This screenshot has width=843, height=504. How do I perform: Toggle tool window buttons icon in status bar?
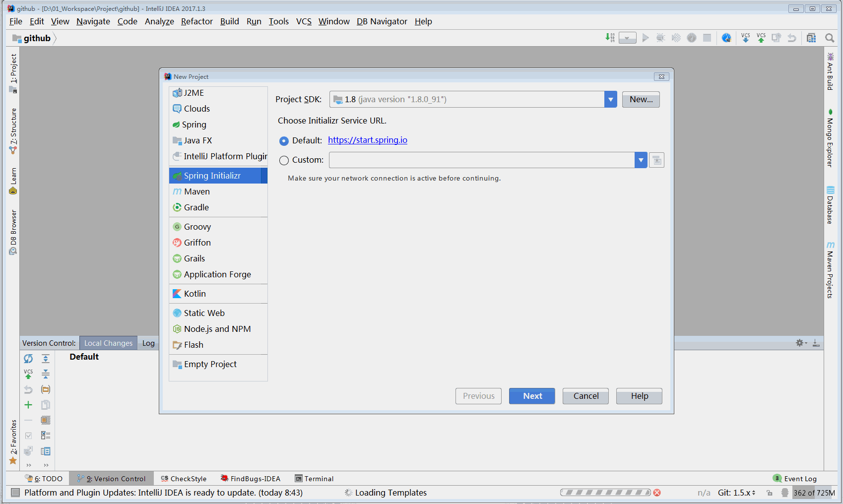(x=15, y=493)
